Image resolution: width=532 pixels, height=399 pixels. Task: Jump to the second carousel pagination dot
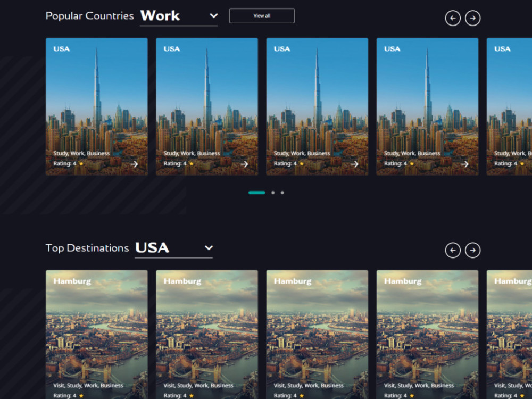point(273,193)
